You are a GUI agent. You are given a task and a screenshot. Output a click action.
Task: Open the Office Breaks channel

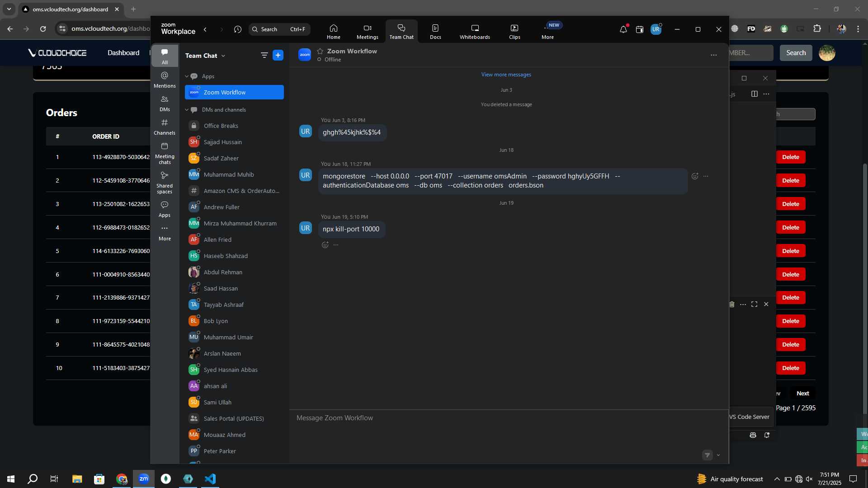234,126
